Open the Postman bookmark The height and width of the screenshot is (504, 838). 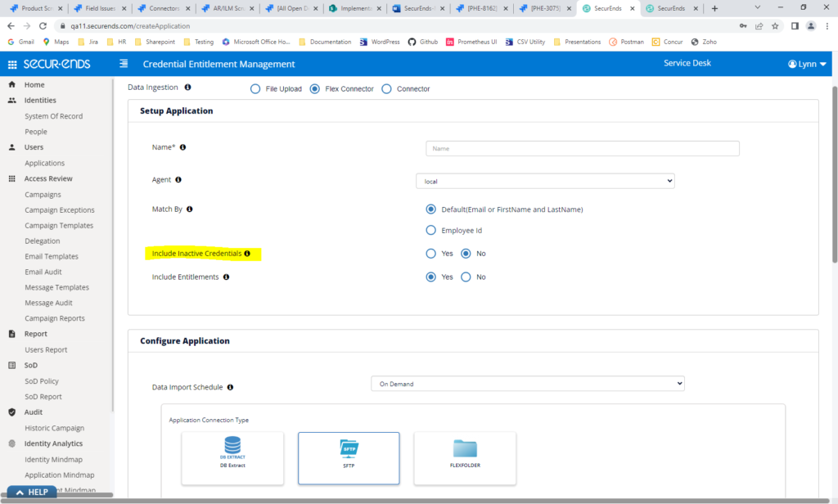626,42
